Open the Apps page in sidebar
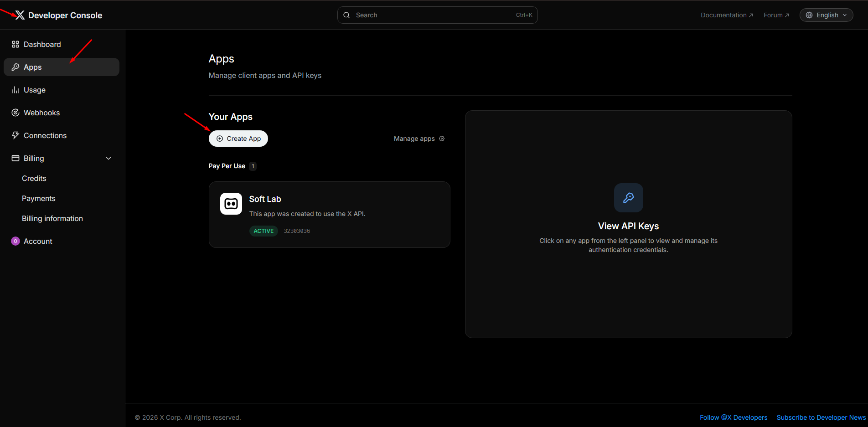 click(x=33, y=67)
